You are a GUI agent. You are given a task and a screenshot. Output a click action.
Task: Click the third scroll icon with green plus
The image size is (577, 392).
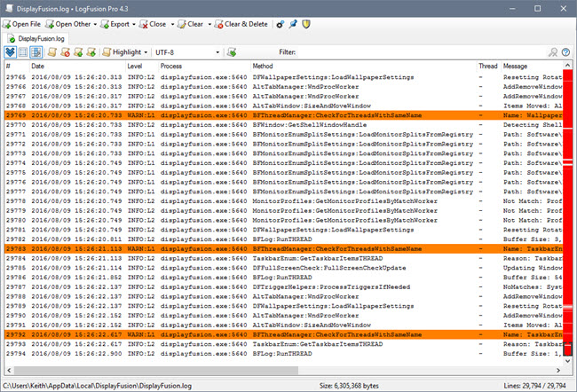(x=78, y=52)
